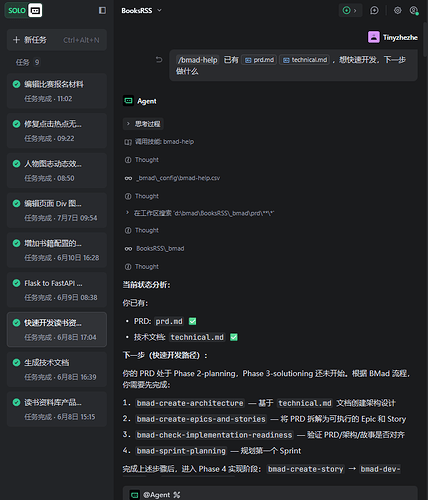Expand the 思考过程 section
Image resolution: width=428 pixels, height=500 pixels.
click(x=143, y=124)
